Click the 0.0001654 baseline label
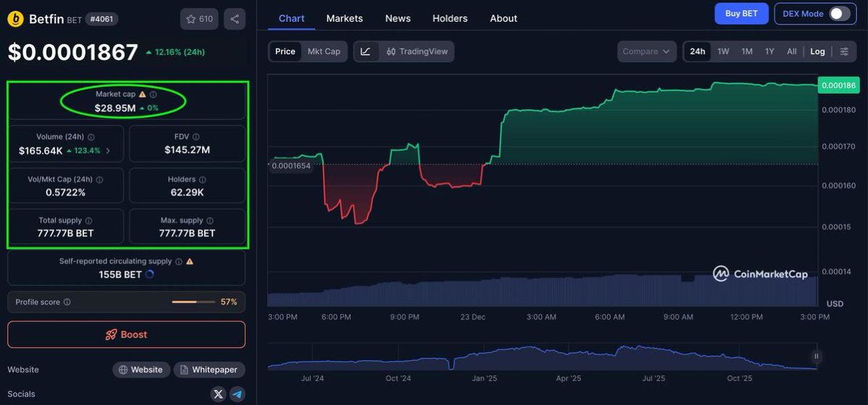This screenshot has height=405, width=868. 291,166
